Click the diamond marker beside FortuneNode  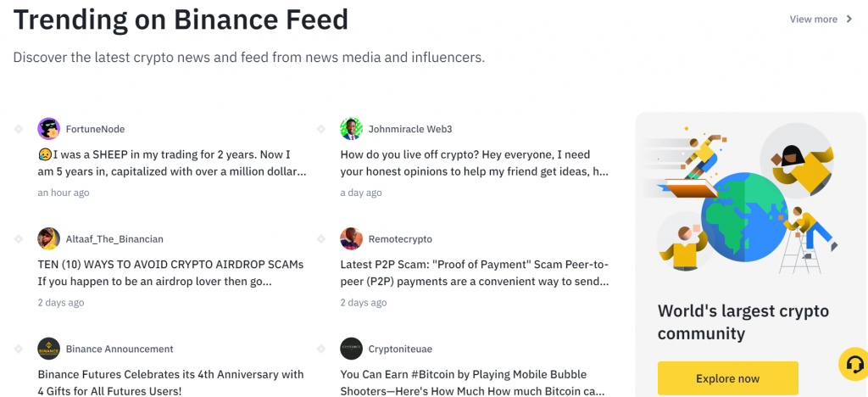[19, 129]
